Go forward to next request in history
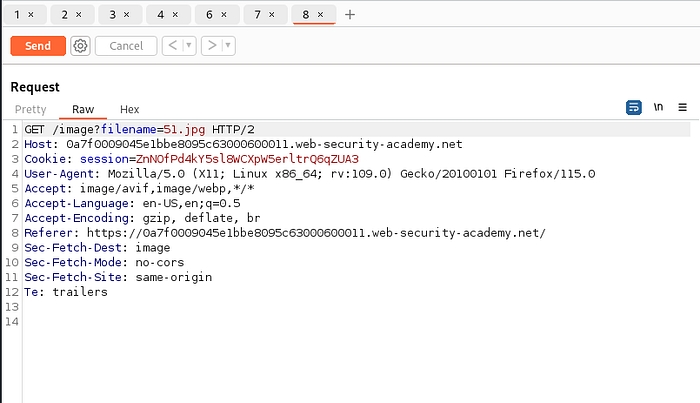Screen dimensions: 700x403 point(211,46)
